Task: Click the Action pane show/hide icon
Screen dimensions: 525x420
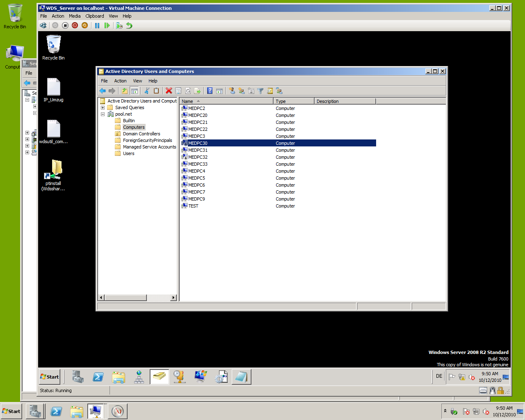Action: coord(219,91)
